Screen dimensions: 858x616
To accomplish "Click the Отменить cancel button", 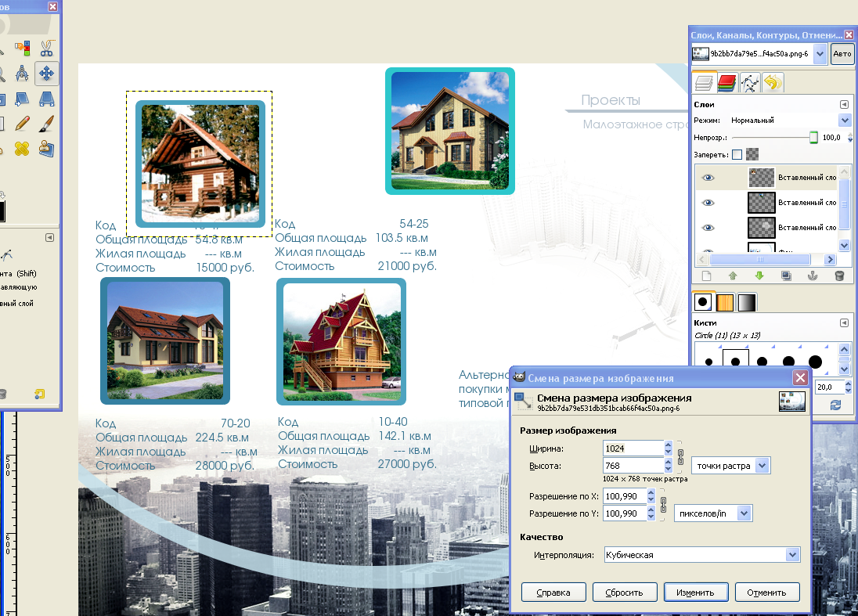I will pyautogui.click(x=766, y=593).
